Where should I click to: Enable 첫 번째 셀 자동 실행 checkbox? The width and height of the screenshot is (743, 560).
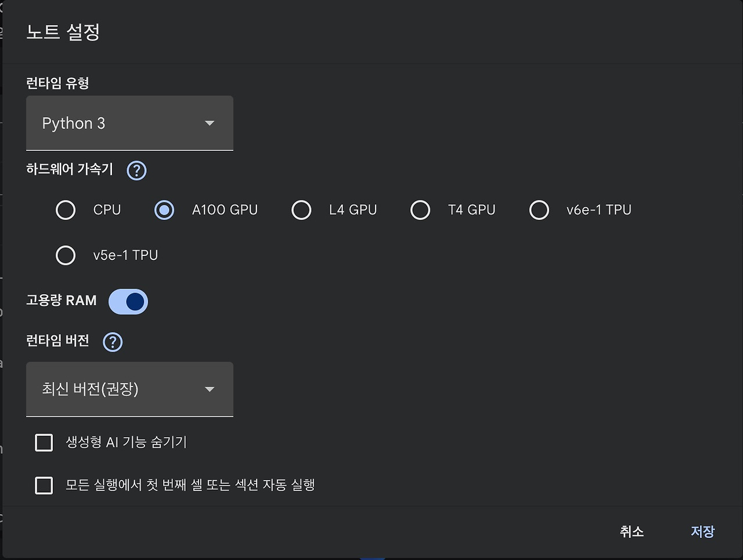click(x=44, y=485)
